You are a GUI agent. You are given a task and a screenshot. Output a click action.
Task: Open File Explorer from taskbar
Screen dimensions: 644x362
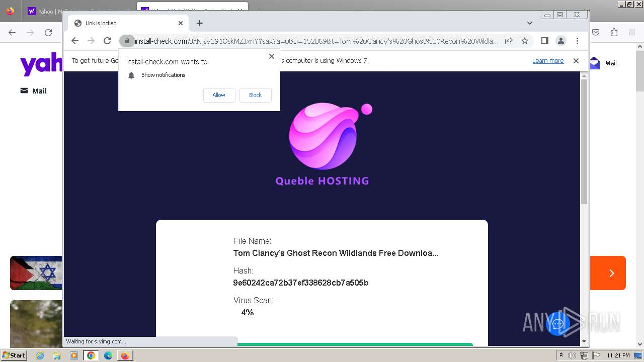[x=57, y=355]
